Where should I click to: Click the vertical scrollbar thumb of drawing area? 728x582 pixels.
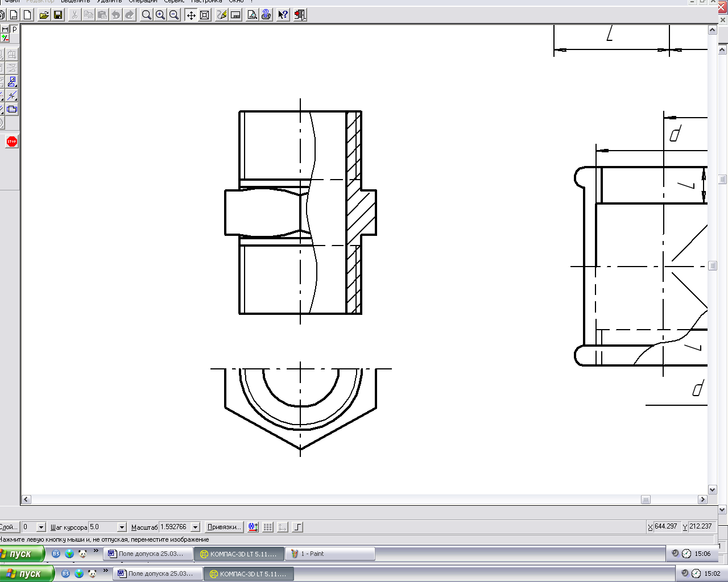[x=713, y=265]
